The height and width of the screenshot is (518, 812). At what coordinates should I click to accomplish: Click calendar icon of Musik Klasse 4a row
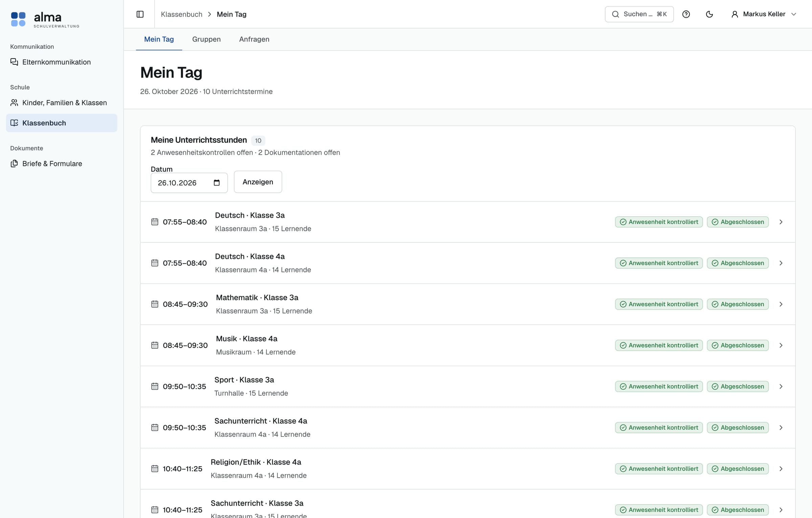point(155,345)
